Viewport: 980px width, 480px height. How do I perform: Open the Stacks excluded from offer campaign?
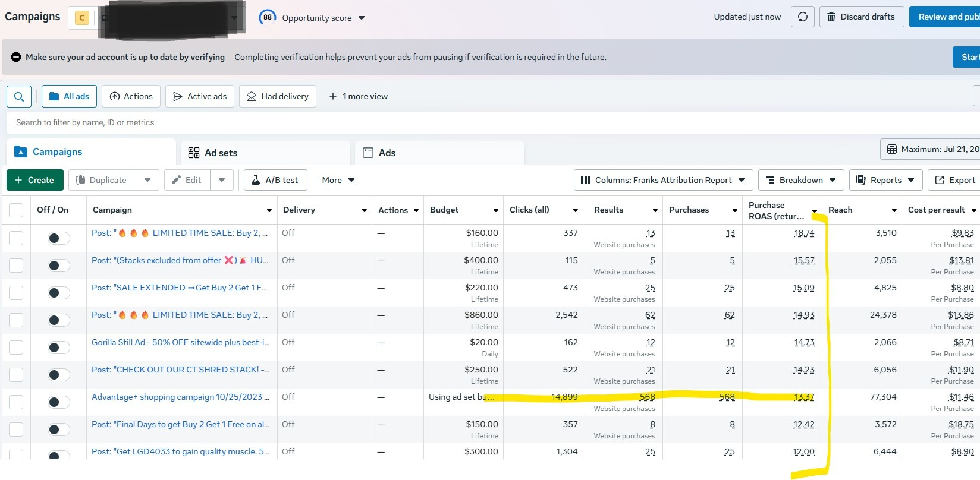pos(180,260)
